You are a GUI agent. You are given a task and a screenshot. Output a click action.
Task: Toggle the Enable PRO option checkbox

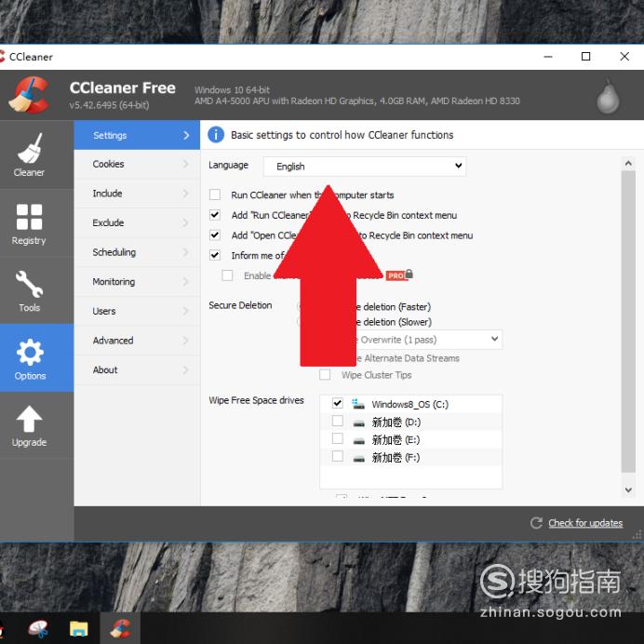pos(227,275)
